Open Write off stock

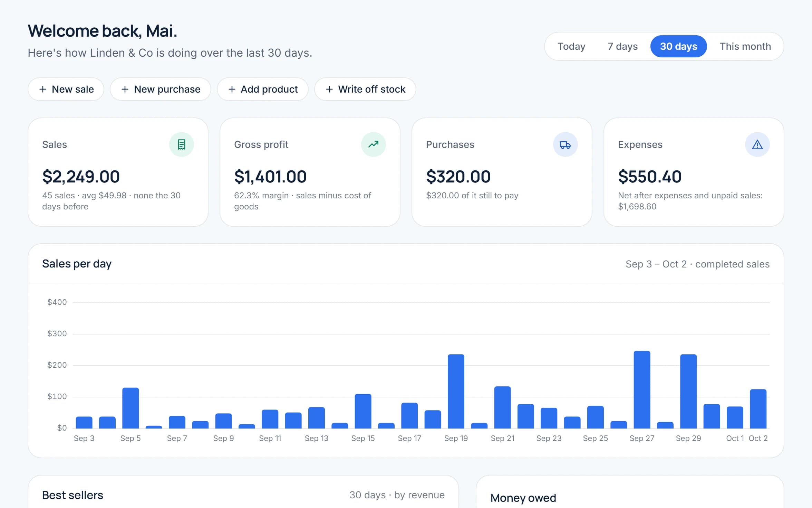[365, 89]
